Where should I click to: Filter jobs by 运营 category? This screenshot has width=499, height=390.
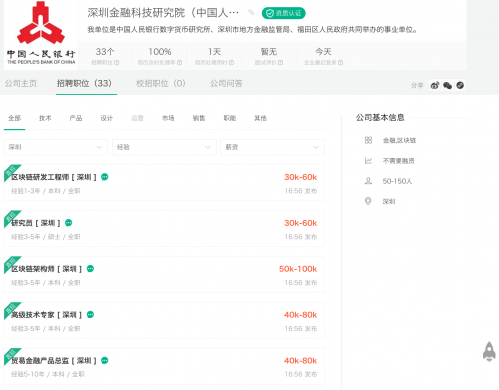pyautogui.click(x=137, y=118)
